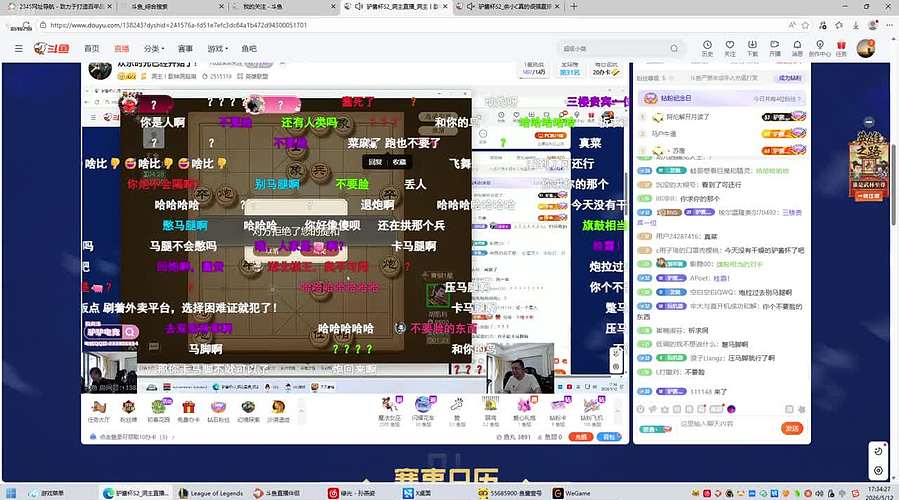899x500 pixels.
Task: Go to the 首页 tab
Action: (92, 49)
